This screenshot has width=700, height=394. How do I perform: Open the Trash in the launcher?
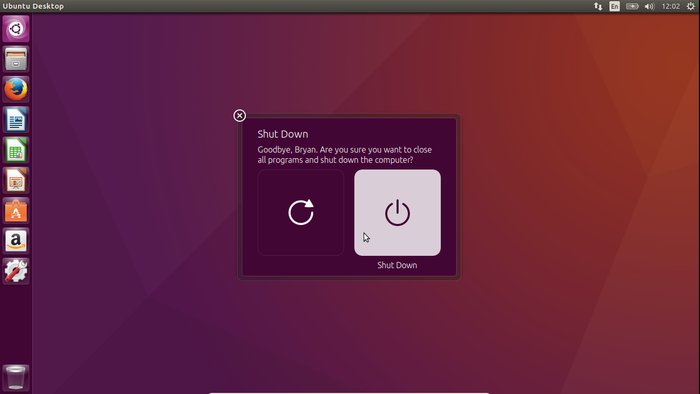coord(16,378)
